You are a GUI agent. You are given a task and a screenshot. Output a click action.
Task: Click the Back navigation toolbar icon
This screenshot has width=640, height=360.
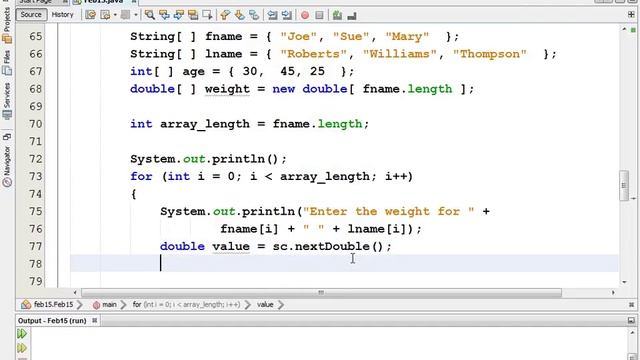(x=105, y=15)
